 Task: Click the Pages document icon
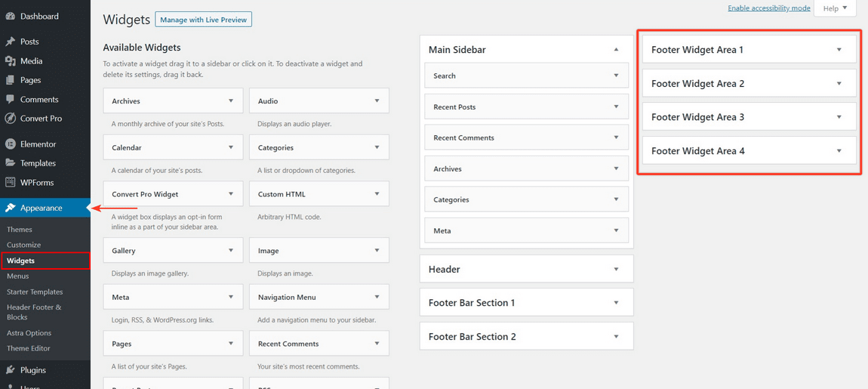[x=10, y=80]
